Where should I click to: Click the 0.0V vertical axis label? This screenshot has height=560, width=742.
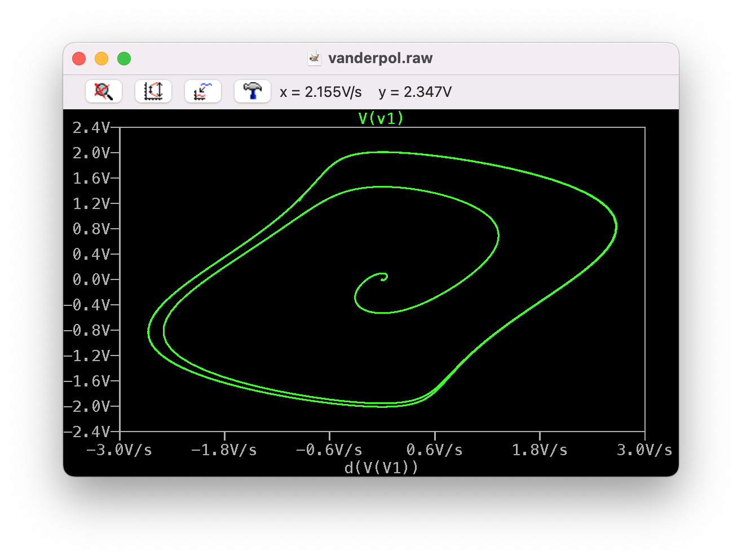pos(91,279)
